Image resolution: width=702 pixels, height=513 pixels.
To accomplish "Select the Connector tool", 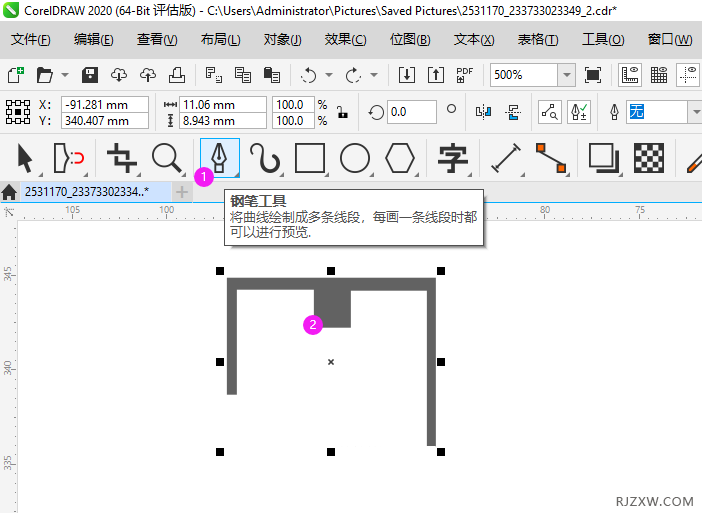I will (x=551, y=158).
